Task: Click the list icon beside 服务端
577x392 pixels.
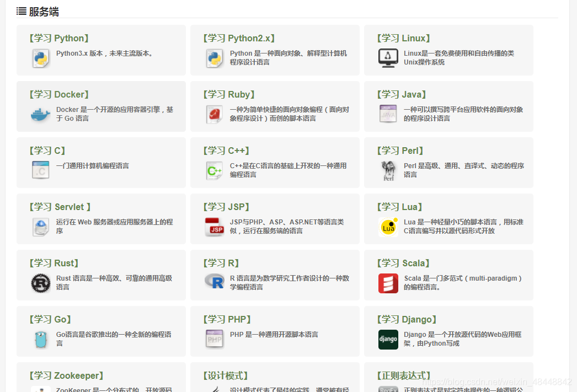Action: coord(22,12)
